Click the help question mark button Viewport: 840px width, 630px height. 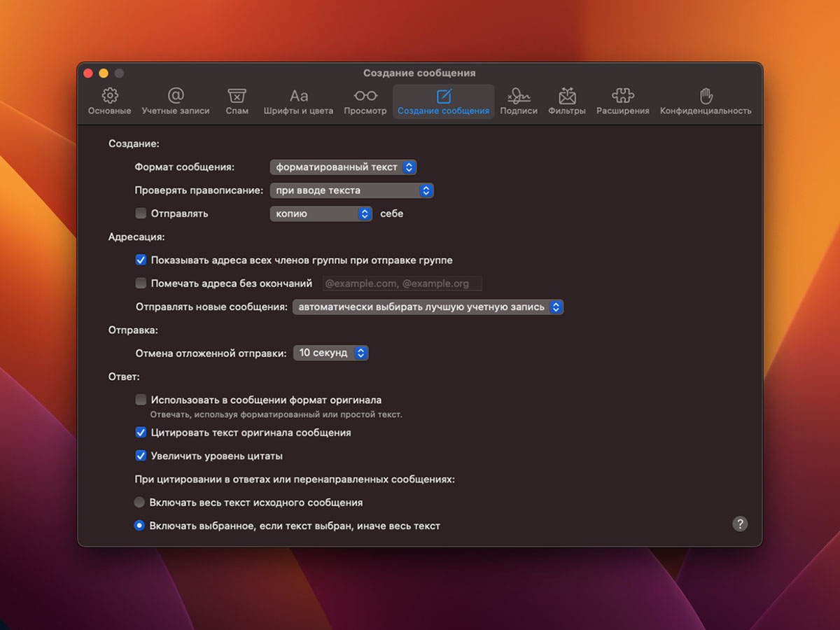click(740, 524)
